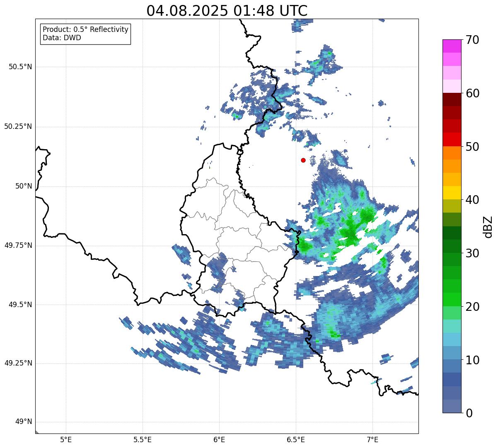Click the colorbar value 30
498x448 pixels.
pos(472,253)
